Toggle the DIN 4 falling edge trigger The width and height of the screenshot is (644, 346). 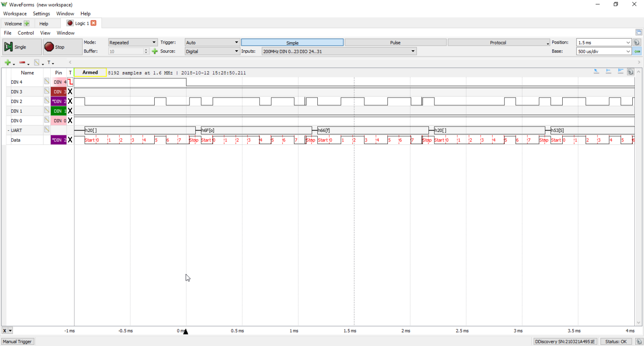tap(70, 82)
